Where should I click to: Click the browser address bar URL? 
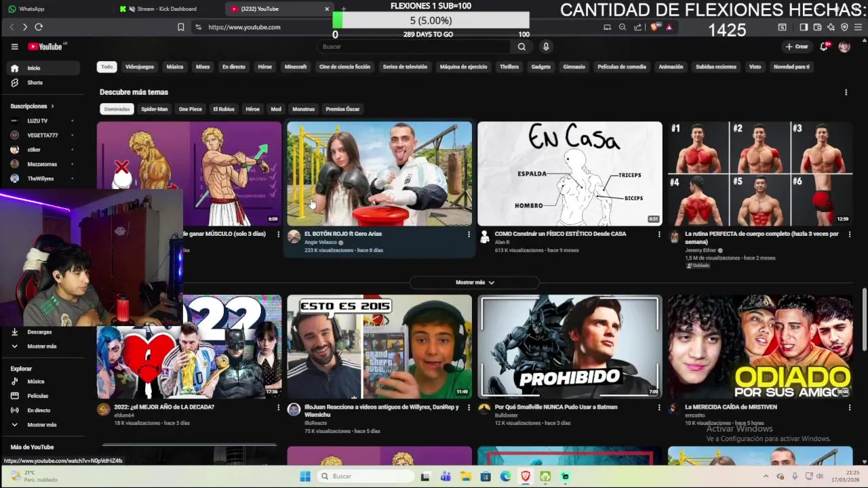(244, 27)
